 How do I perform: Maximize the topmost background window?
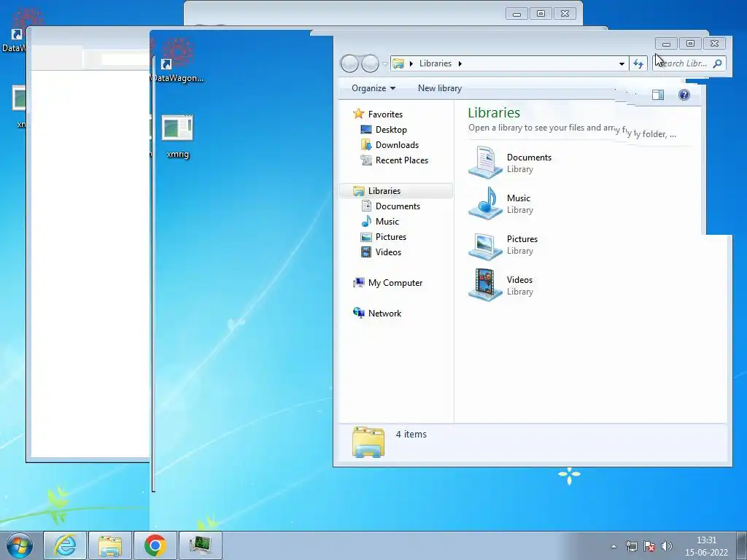coord(541,14)
